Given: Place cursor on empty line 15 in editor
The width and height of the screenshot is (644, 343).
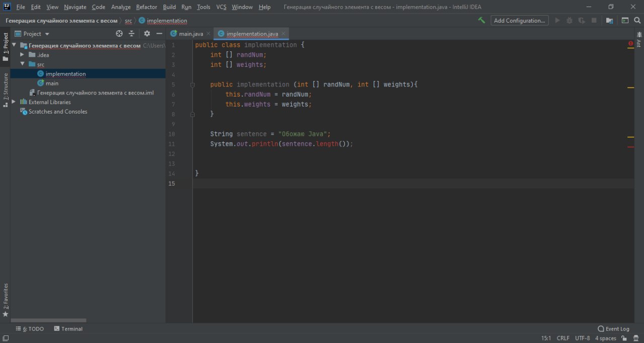Looking at the screenshot, I should (x=413, y=184).
